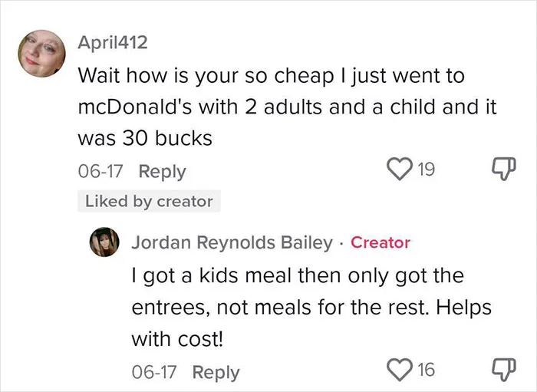Screen dimensions: 537x392
Task: Dislike the creator's reply with the thumbs-down icon
Action: (x=504, y=370)
